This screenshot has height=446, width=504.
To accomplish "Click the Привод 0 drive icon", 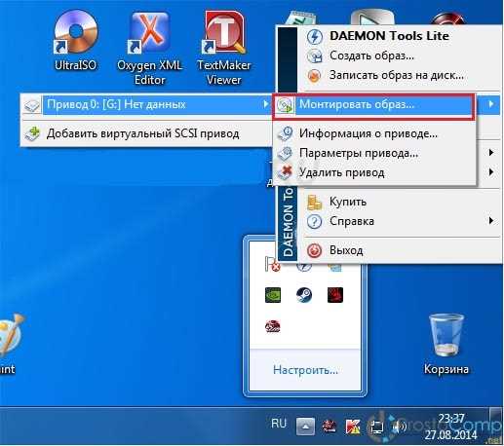I will click(32, 105).
